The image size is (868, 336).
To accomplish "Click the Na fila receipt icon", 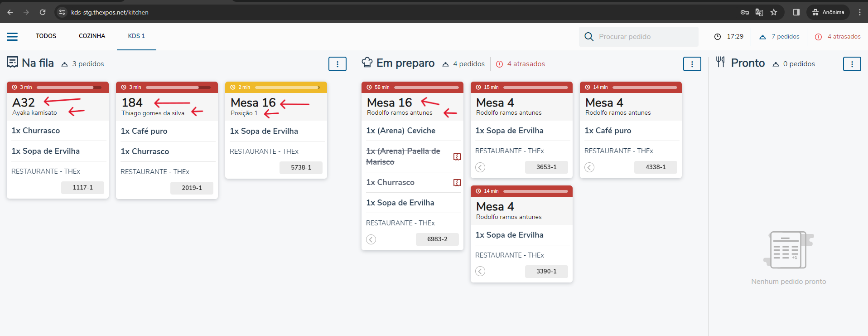I will coord(12,62).
